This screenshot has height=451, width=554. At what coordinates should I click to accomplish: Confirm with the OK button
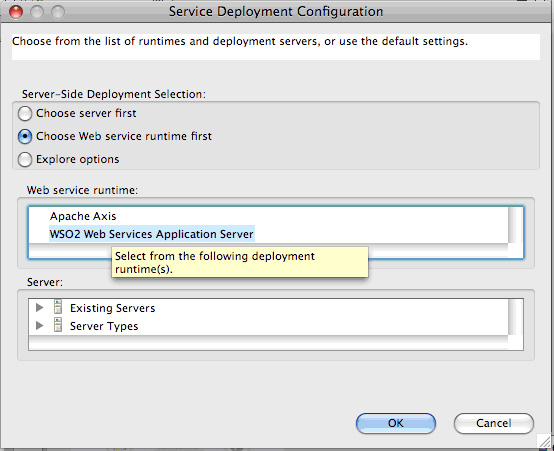coord(396,423)
